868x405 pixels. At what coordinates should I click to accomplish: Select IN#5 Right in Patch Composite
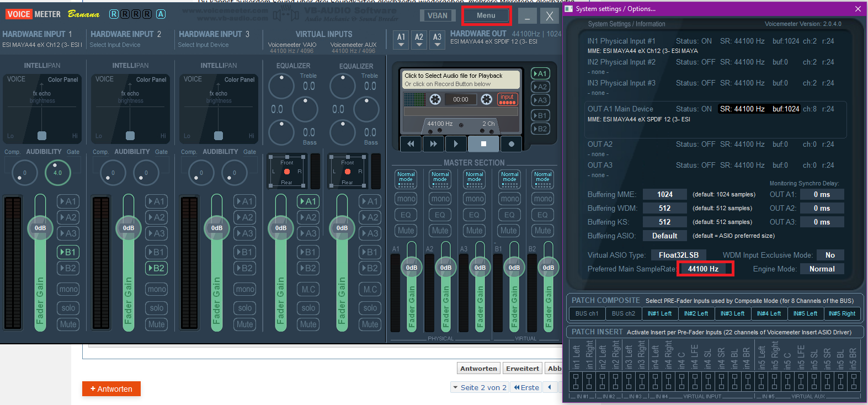click(842, 313)
